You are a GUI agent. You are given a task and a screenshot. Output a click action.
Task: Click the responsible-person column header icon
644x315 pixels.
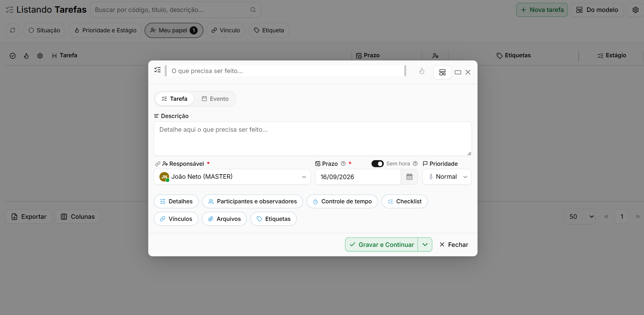coord(435,56)
